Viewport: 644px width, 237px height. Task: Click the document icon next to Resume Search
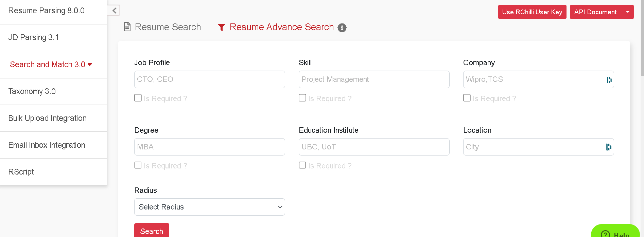click(127, 27)
